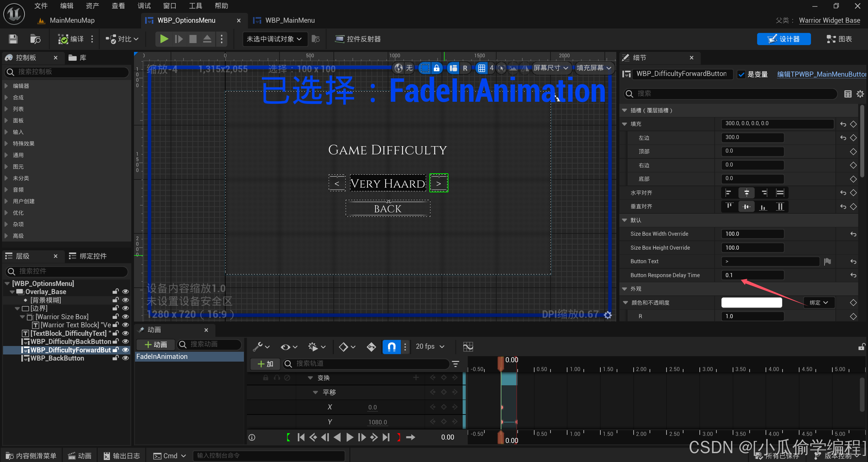Toggle the 是变量 (Is Variable) checkbox
Screen dimensions: 868x462
pyautogui.click(x=741, y=74)
